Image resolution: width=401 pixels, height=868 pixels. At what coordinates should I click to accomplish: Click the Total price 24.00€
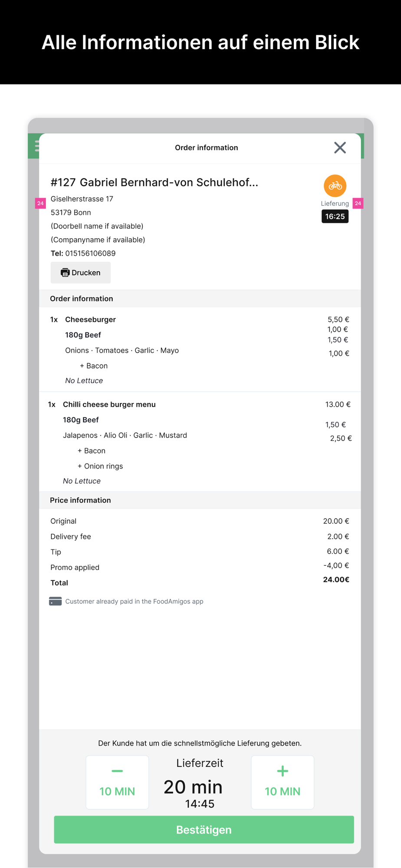tap(336, 580)
